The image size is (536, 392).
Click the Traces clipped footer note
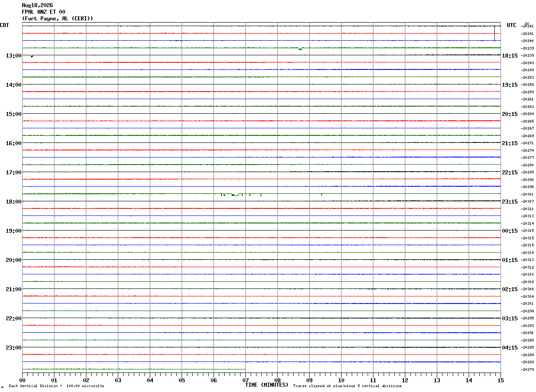pos(347,386)
